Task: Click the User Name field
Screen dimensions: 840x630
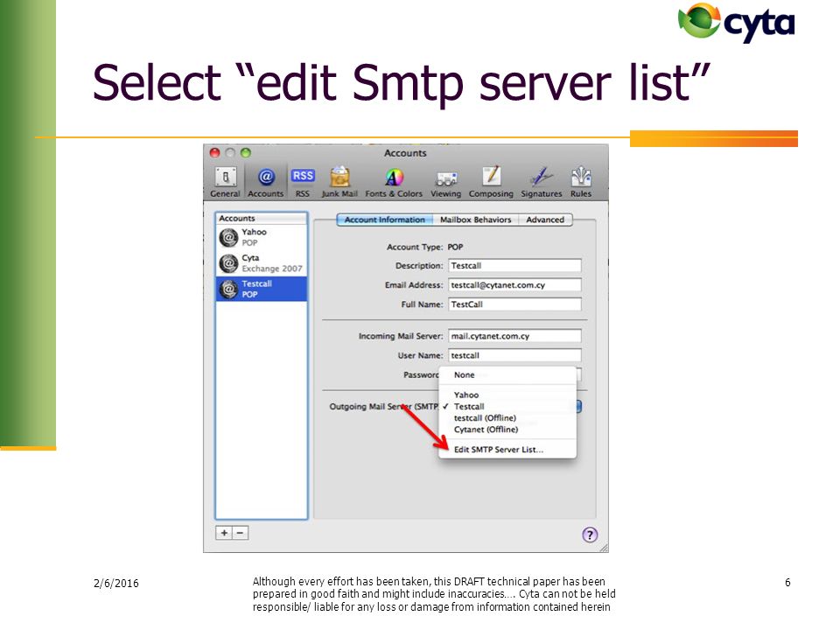Action: (514, 355)
